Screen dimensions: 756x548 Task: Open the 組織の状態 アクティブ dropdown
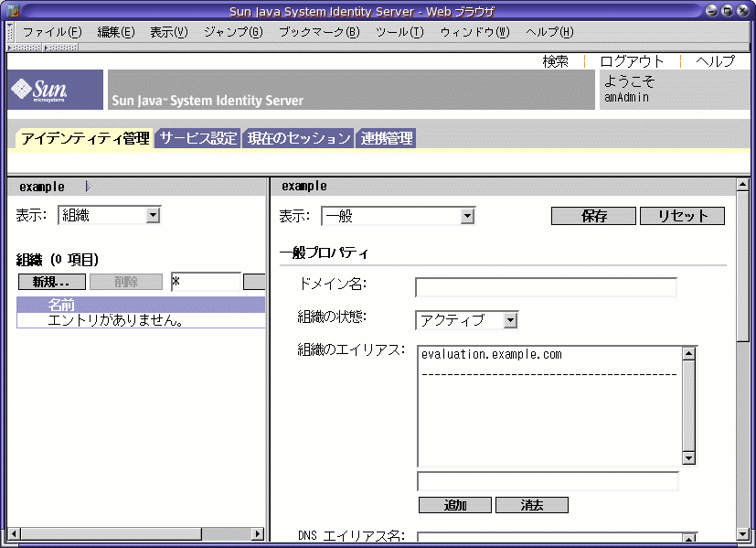467,320
